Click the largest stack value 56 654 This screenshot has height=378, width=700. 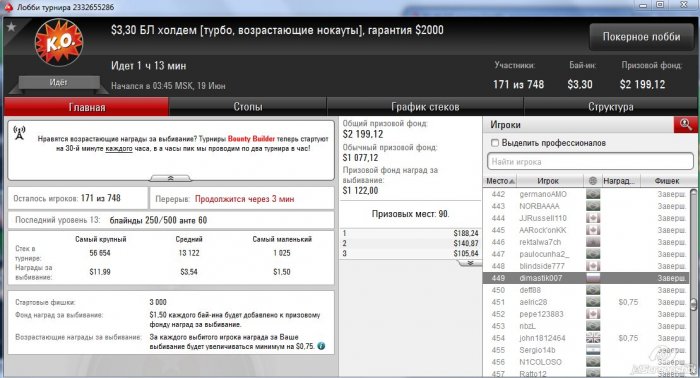100,253
